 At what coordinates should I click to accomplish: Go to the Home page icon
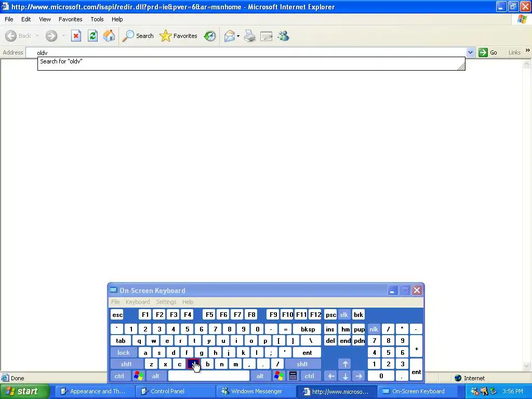tap(109, 36)
